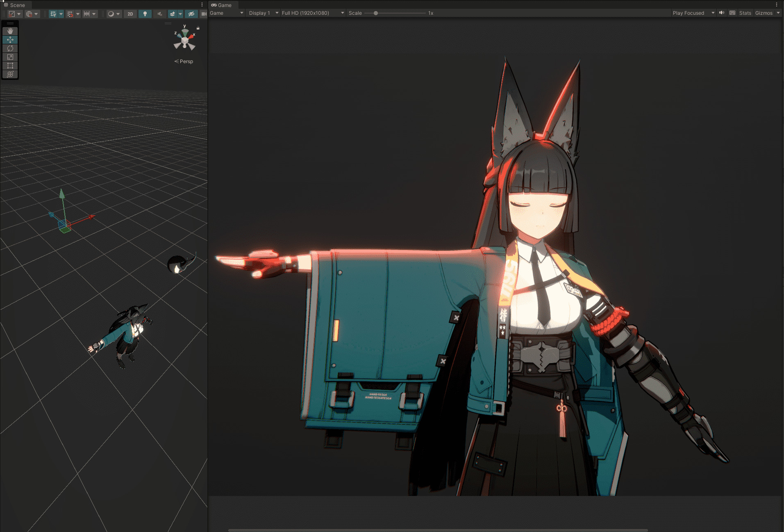784x532 pixels.
Task: Mute Game view audio with speaker icon
Action: (x=722, y=13)
